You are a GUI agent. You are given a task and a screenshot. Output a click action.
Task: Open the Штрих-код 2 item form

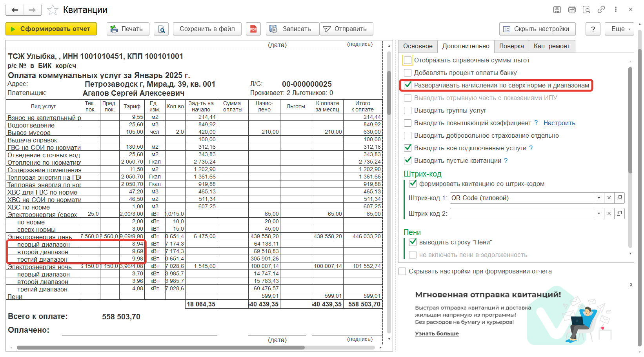pyautogui.click(x=619, y=214)
